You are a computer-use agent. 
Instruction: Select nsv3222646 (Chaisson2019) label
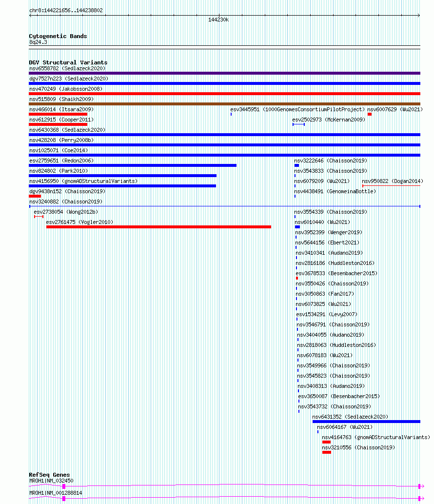(331, 161)
